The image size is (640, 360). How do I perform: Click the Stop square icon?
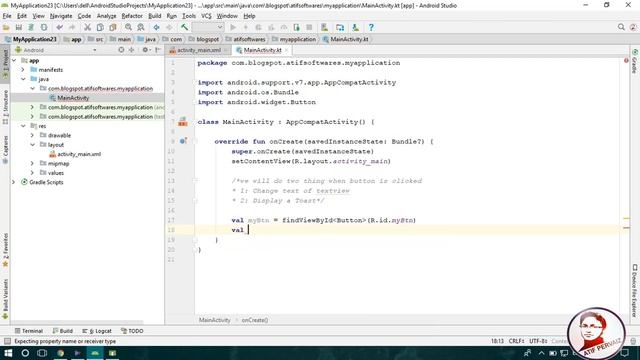309,27
